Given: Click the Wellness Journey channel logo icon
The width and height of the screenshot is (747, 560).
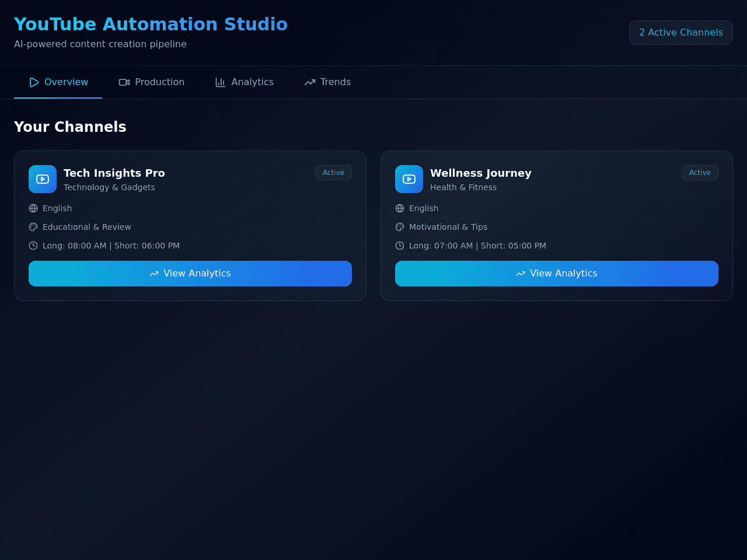Looking at the screenshot, I should 409,179.
